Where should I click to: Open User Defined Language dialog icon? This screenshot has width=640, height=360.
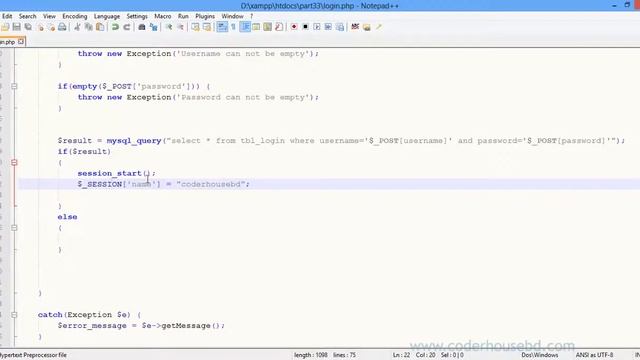(x=256, y=27)
